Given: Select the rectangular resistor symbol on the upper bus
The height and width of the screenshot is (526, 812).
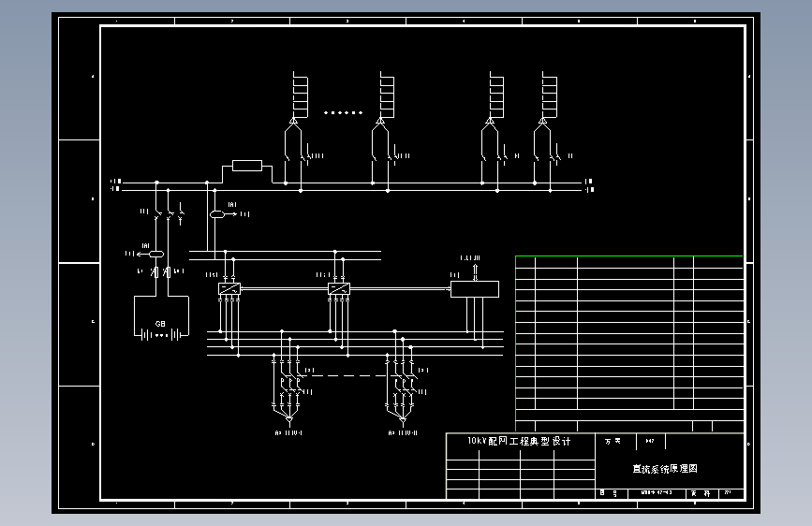Looking at the screenshot, I should [247, 166].
